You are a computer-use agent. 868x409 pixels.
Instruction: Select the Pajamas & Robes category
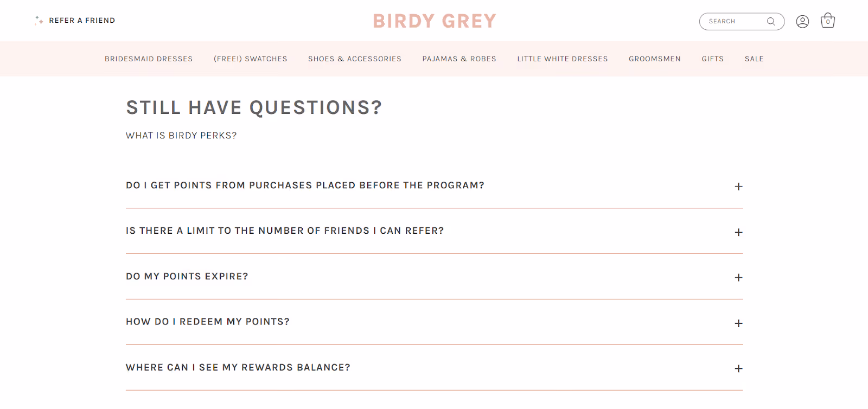point(459,59)
